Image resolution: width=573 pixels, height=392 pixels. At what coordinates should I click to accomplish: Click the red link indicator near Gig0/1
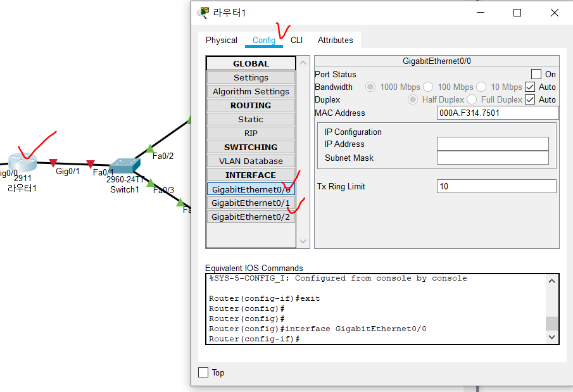[x=53, y=163]
